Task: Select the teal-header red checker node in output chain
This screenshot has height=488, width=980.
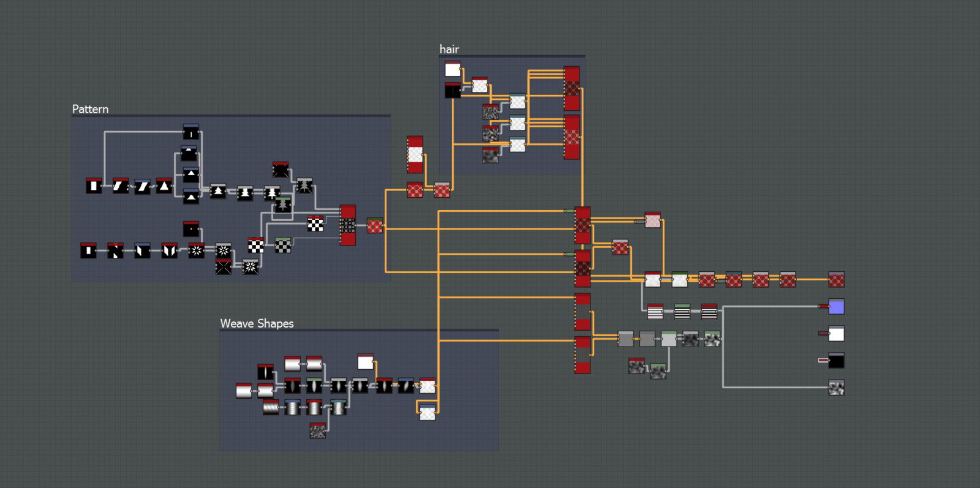Action: click(734, 279)
